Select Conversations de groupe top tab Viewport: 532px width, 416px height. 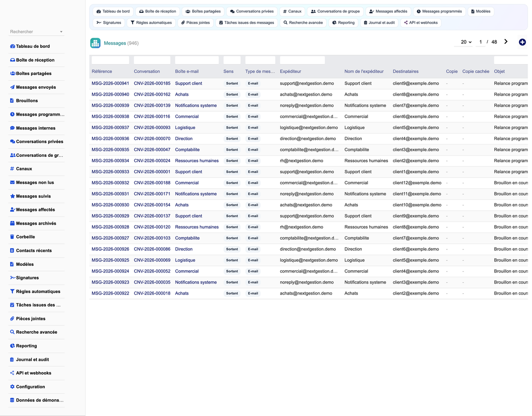pos(335,12)
